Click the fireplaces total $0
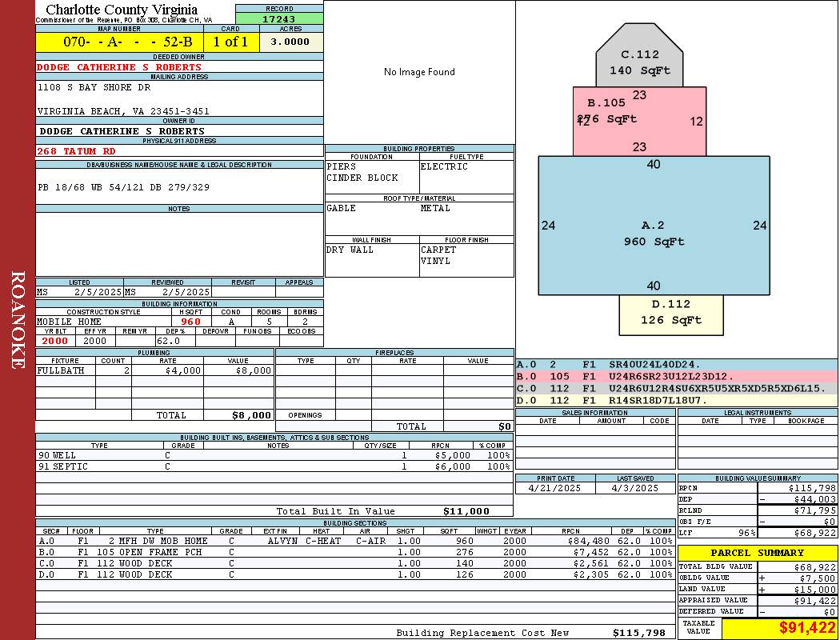 coord(505,426)
